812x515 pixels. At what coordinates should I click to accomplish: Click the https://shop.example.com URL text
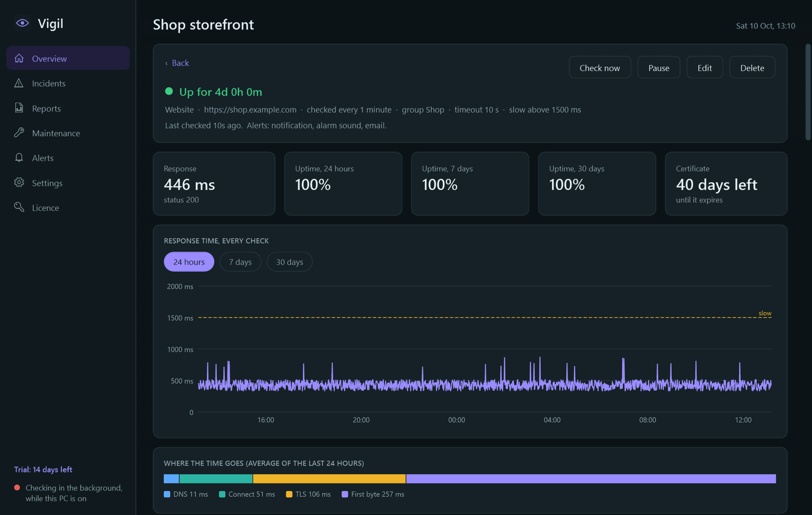click(x=250, y=110)
